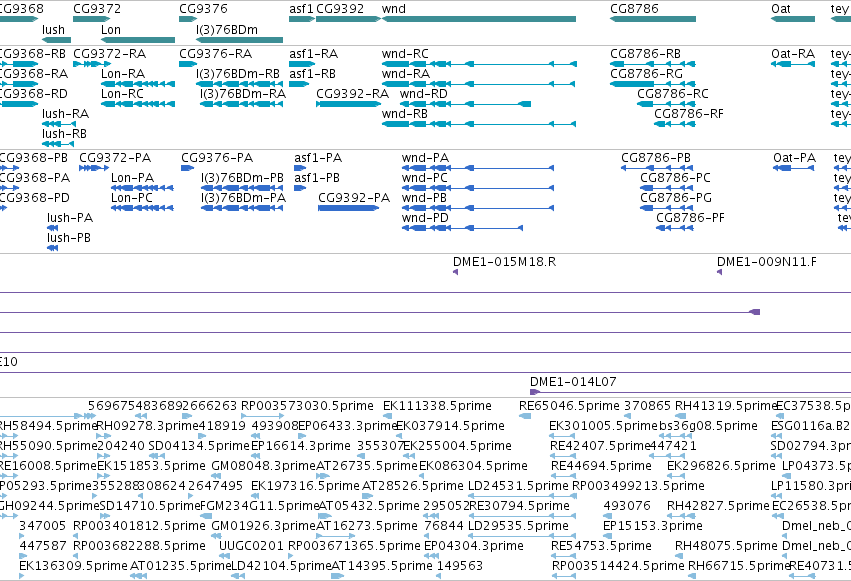This screenshot has height=581, width=851.
Task: Select the wnd-RA transcript label
Action: [x=405, y=74]
